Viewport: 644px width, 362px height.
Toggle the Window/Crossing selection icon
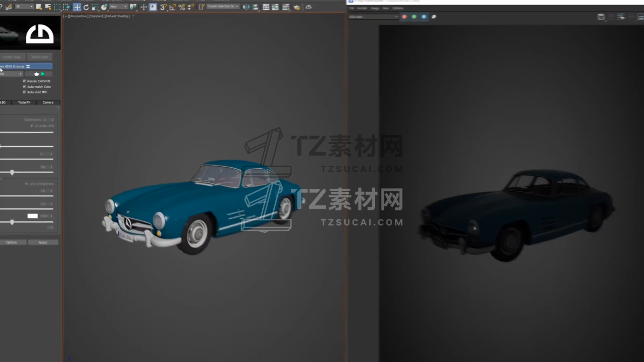[x=67, y=7]
